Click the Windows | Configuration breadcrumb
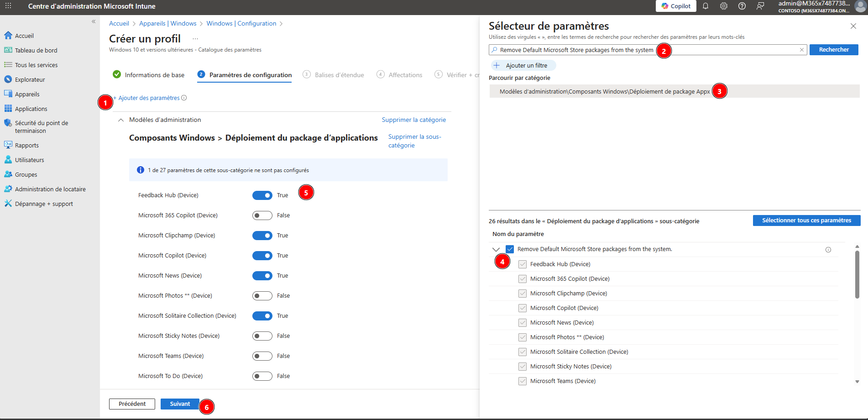Viewport: 868px width, 420px height. tap(241, 23)
